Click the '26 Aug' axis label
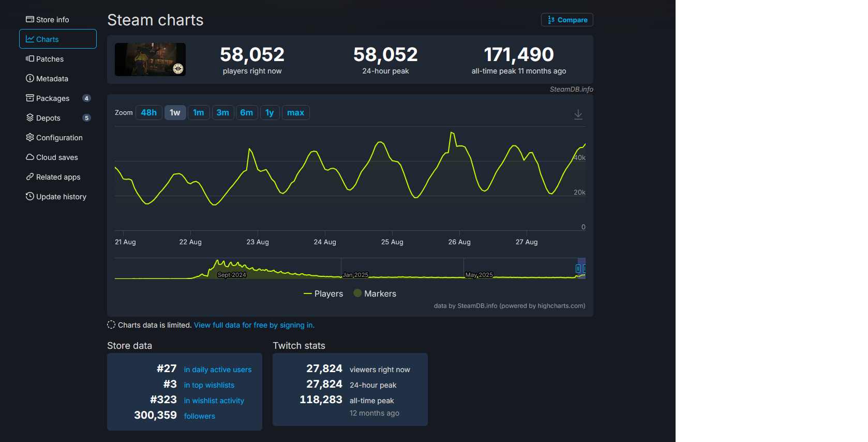The image size is (868, 442). click(459, 242)
